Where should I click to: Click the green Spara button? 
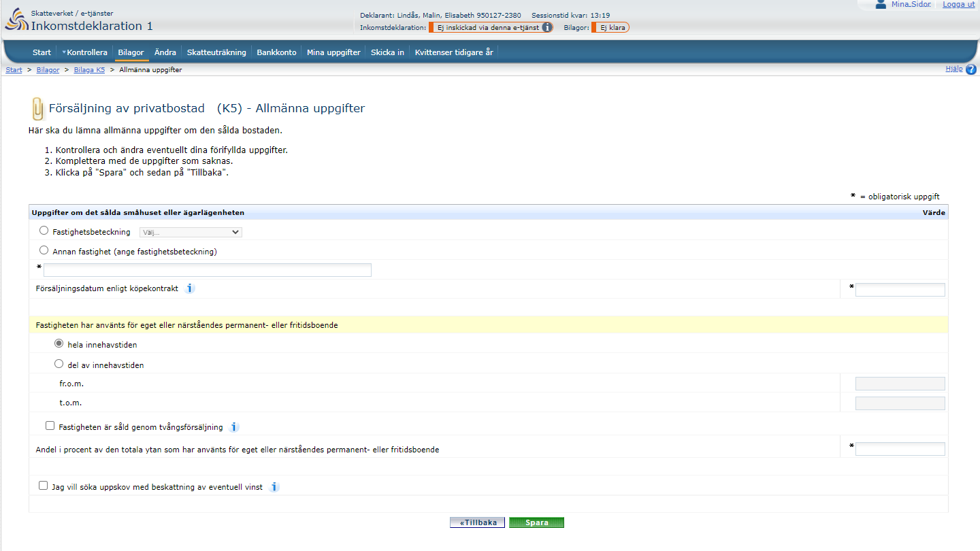pos(536,522)
